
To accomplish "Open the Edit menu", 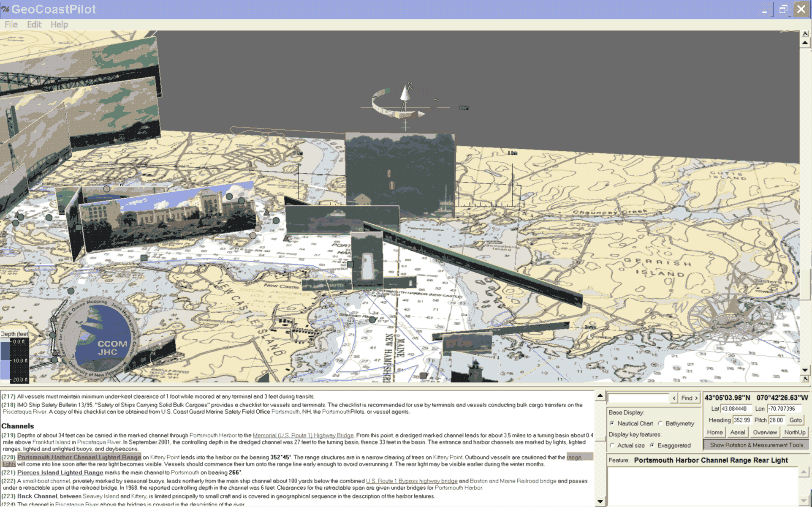I will [x=34, y=25].
